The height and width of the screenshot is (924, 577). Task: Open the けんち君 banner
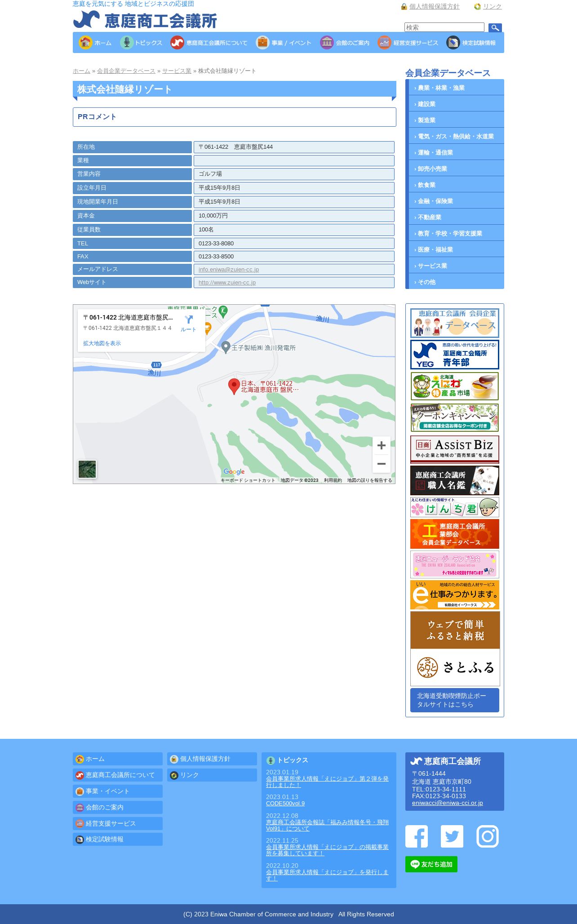coord(455,507)
